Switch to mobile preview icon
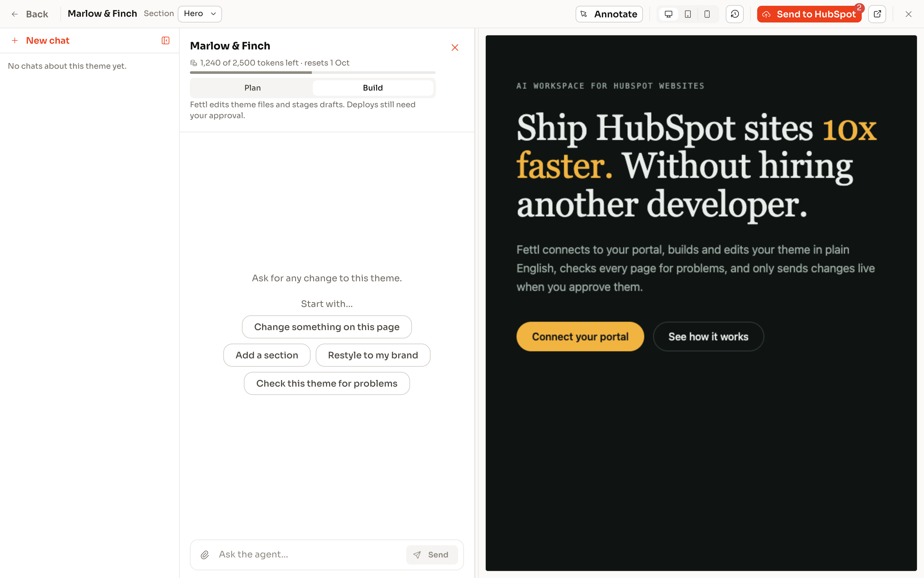 [707, 14]
